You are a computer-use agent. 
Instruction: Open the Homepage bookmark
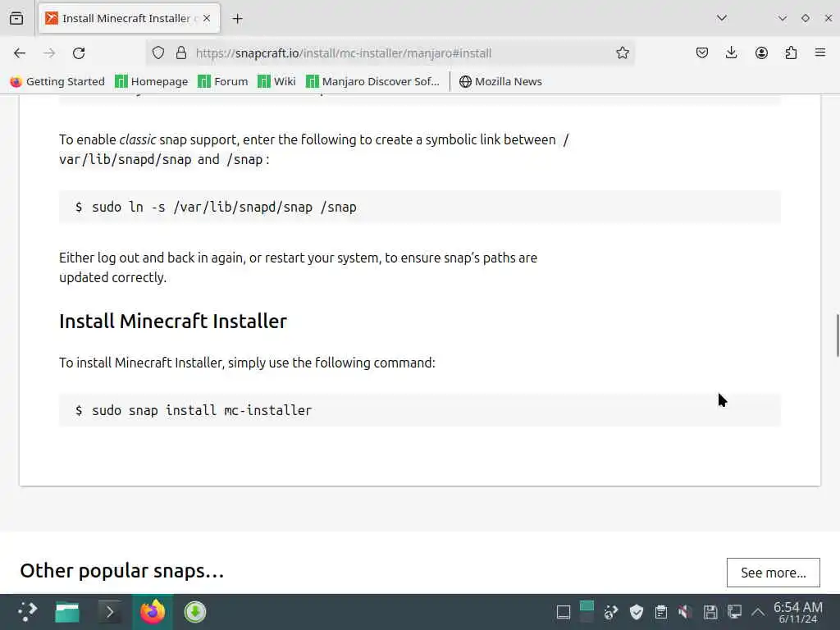pos(152,81)
